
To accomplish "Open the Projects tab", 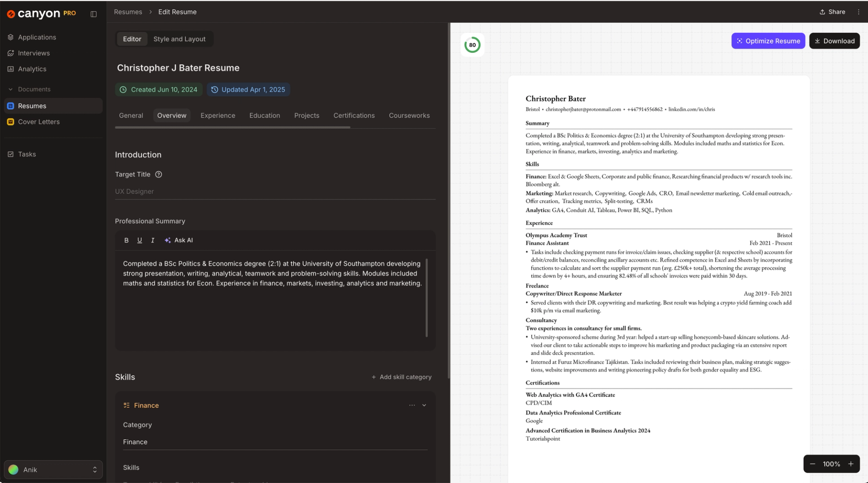I will [307, 116].
